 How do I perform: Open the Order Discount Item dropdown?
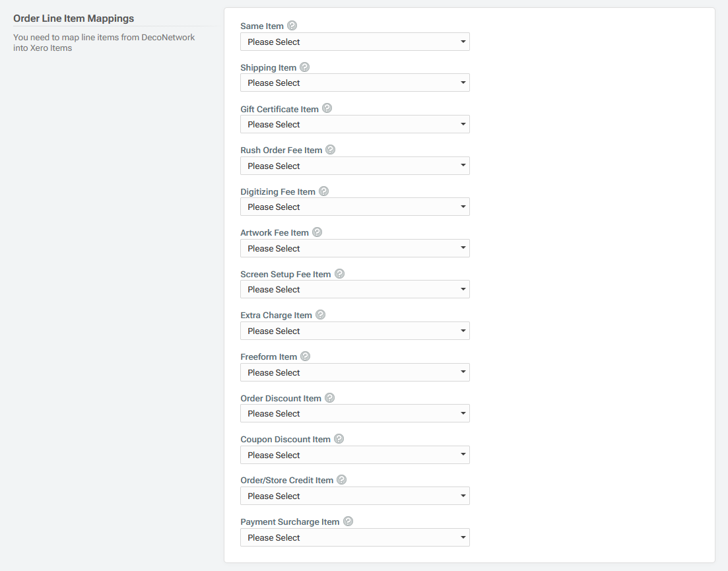(354, 414)
